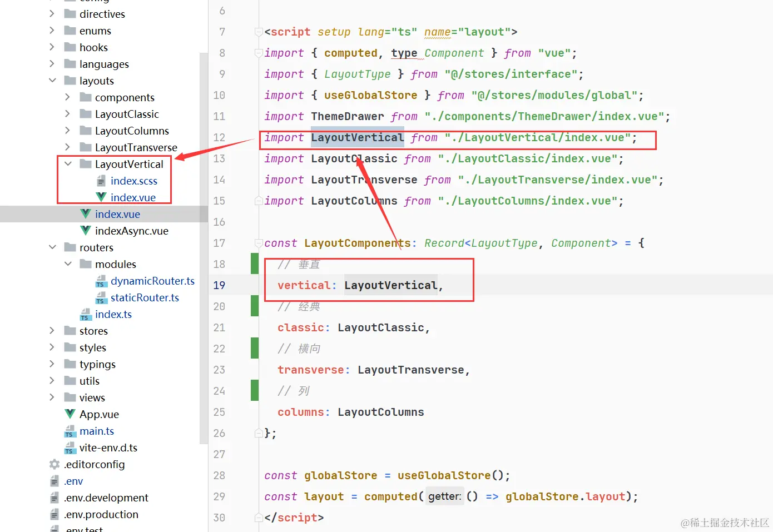Fold the LayoutComponents object at line 17
773x532 pixels.
[258, 243]
